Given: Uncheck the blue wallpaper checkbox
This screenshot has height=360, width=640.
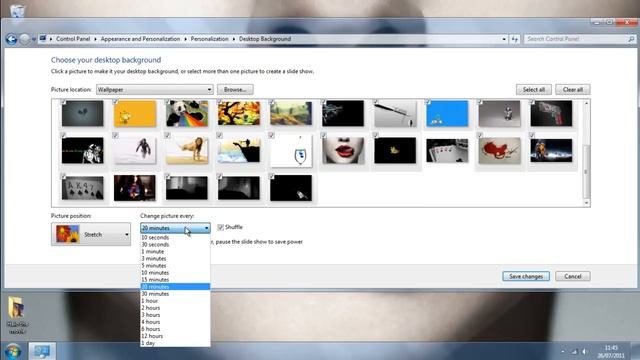Looking at the screenshot, I should (x=428, y=102).
